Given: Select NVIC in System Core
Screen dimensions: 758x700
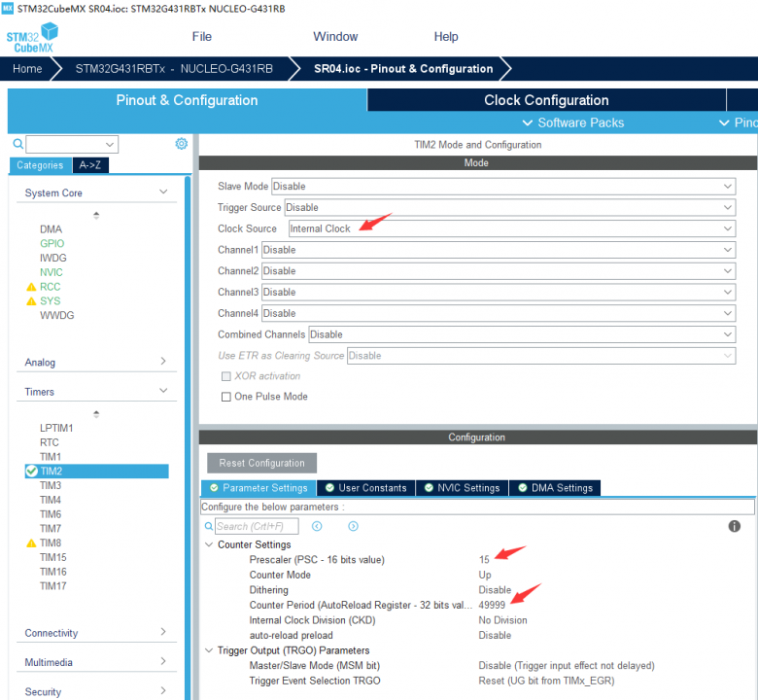Looking at the screenshot, I should pyautogui.click(x=52, y=272).
